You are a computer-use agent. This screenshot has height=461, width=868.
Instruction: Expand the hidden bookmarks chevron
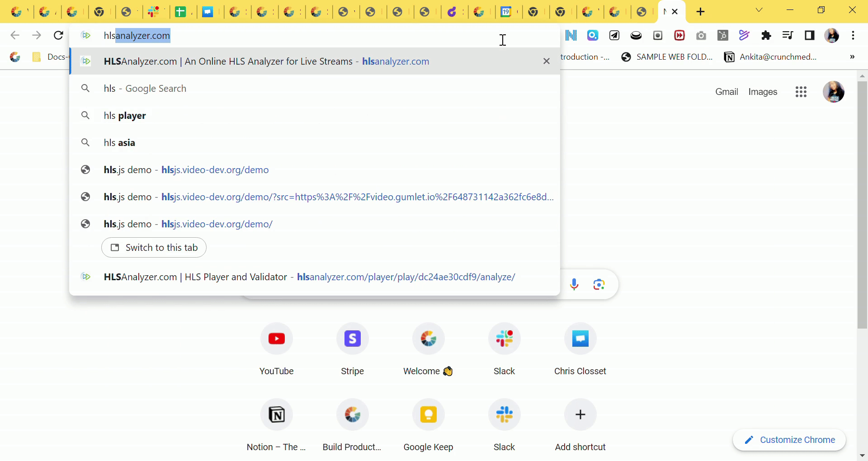pyautogui.click(x=852, y=57)
